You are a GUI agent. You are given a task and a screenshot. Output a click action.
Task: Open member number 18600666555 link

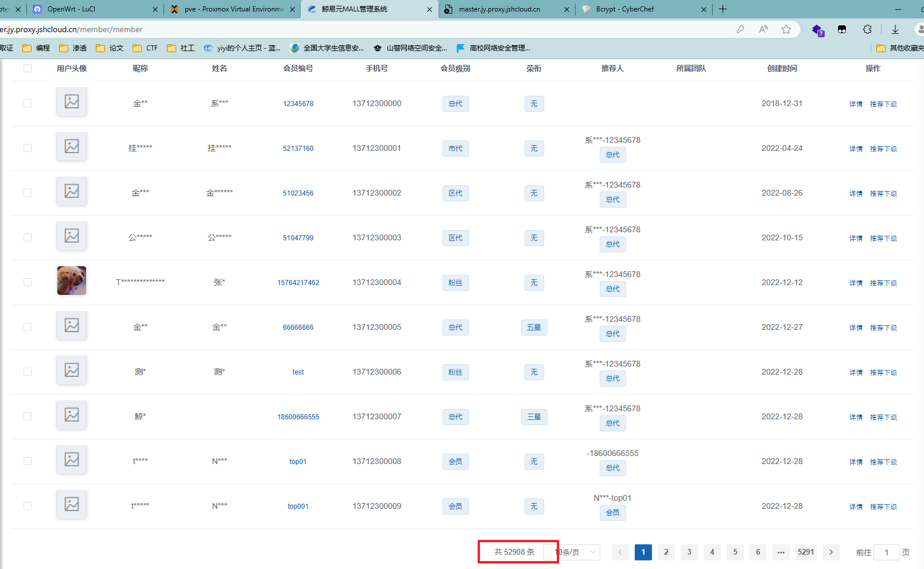pos(298,417)
